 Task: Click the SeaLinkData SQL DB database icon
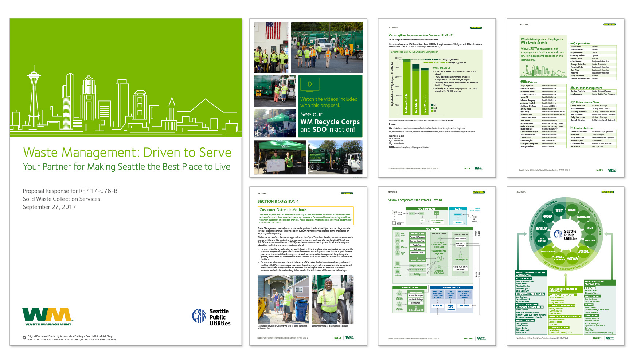click(x=439, y=258)
